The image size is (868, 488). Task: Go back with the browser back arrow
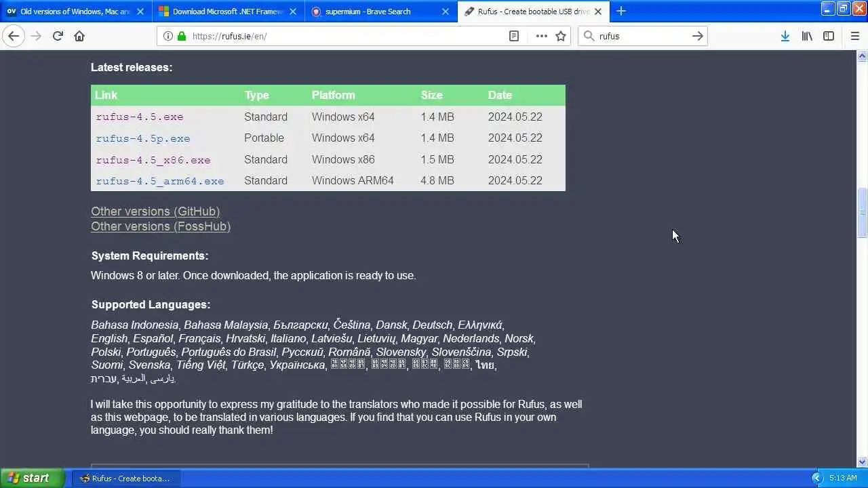click(x=14, y=36)
